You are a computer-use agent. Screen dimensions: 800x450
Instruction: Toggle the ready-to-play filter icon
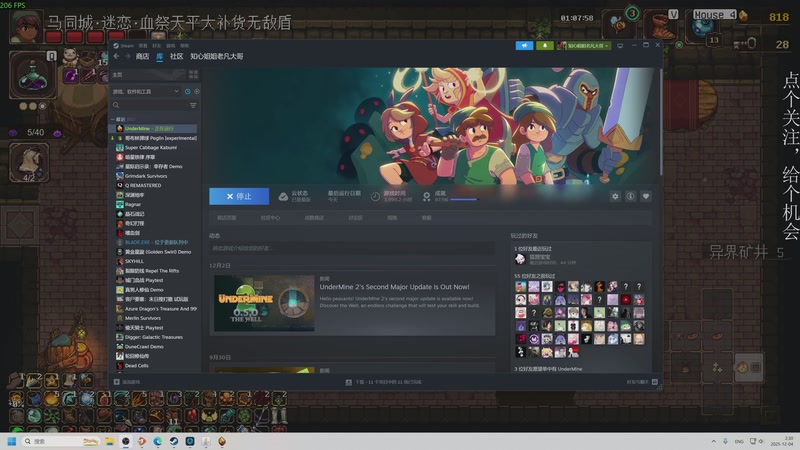pos(197,91)
